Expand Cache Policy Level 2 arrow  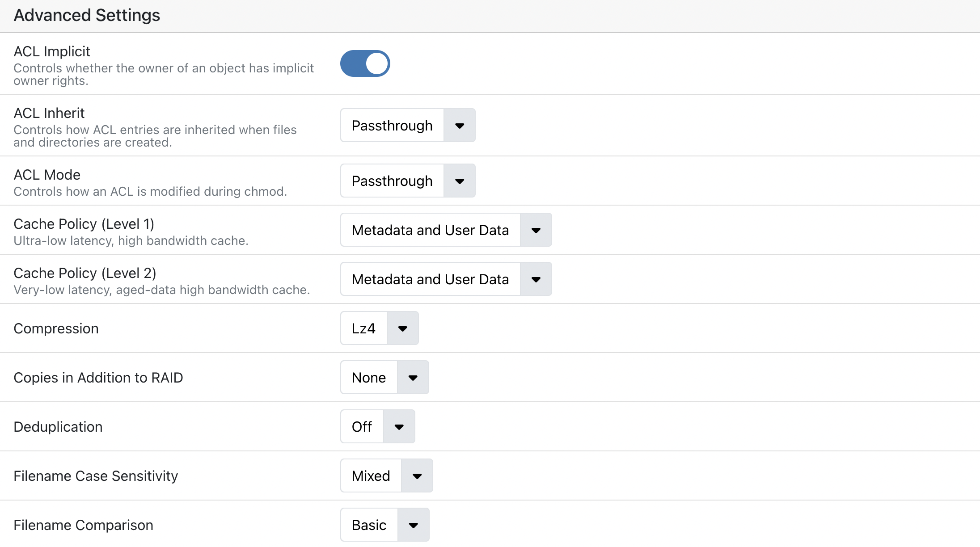(536, 279)
